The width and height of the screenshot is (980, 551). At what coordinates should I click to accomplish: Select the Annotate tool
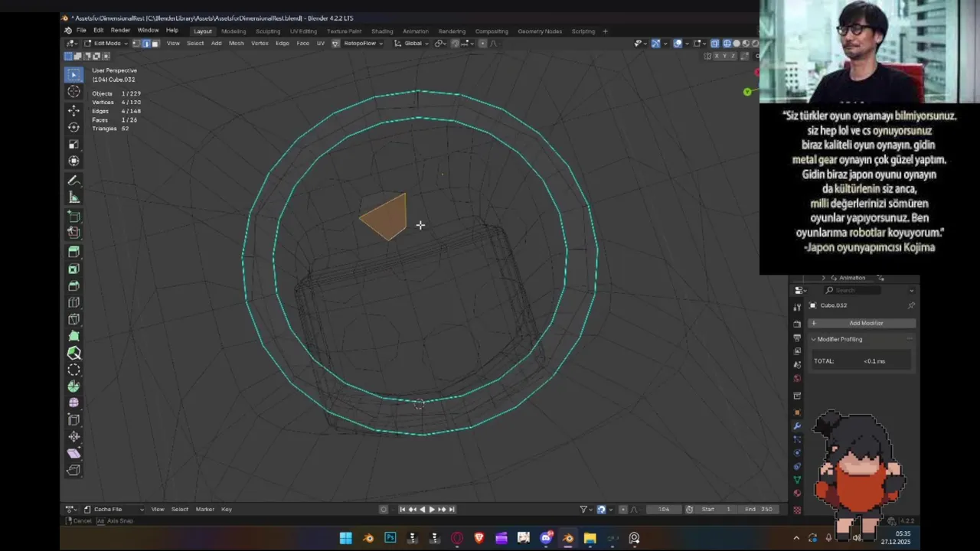click(73, 181)
